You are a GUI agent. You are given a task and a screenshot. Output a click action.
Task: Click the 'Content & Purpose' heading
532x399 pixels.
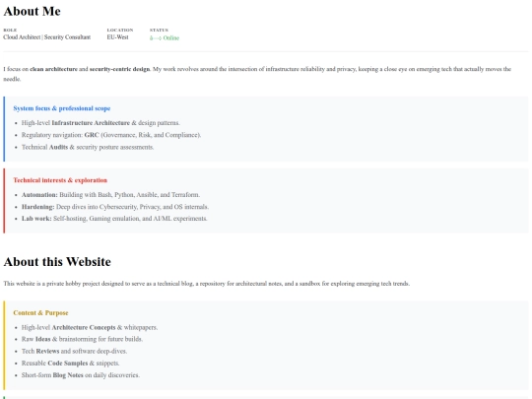[x=40, y=313]
